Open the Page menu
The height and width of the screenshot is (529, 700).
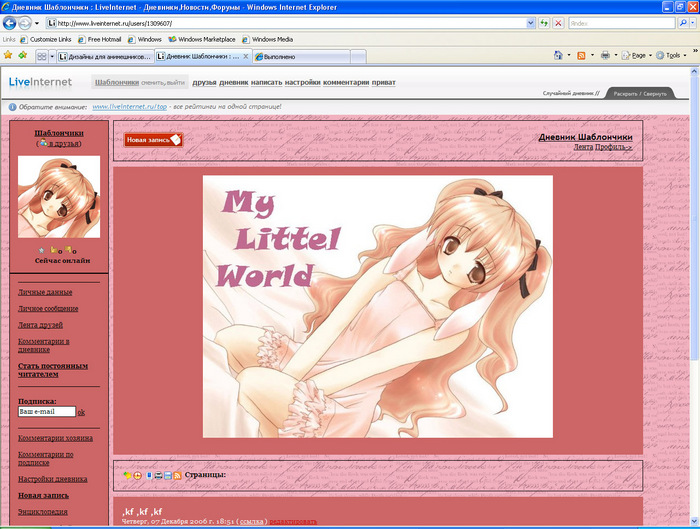click(637, 55)
